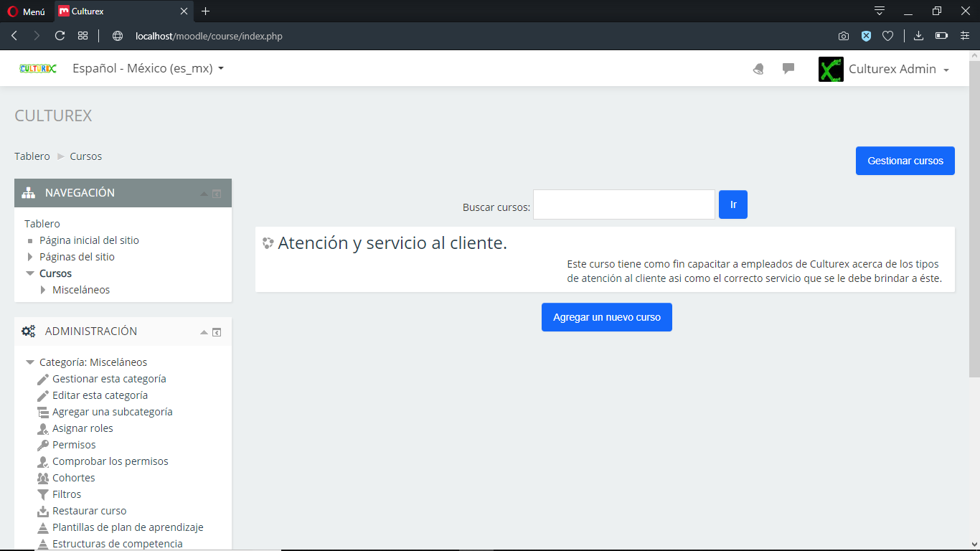The width and height of the screenshot is (980, 551).
Task: Click the heart bookmark icon
Action: click(887, 36)
